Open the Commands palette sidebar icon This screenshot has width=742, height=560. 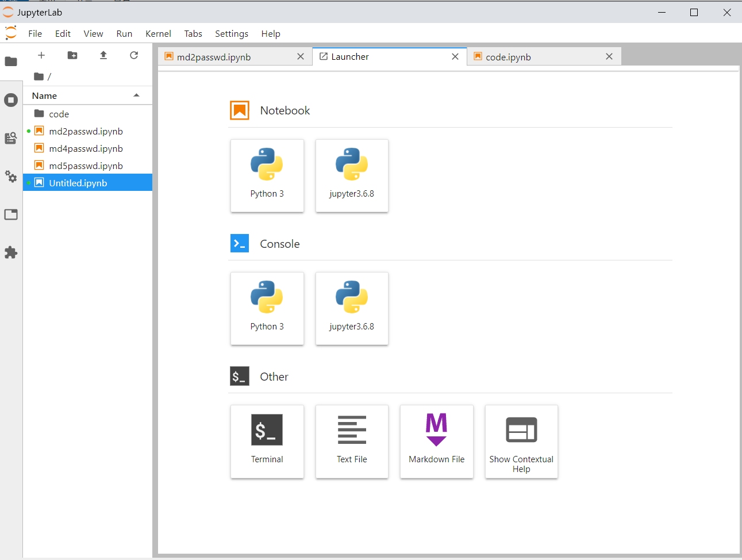coord(11,138)
